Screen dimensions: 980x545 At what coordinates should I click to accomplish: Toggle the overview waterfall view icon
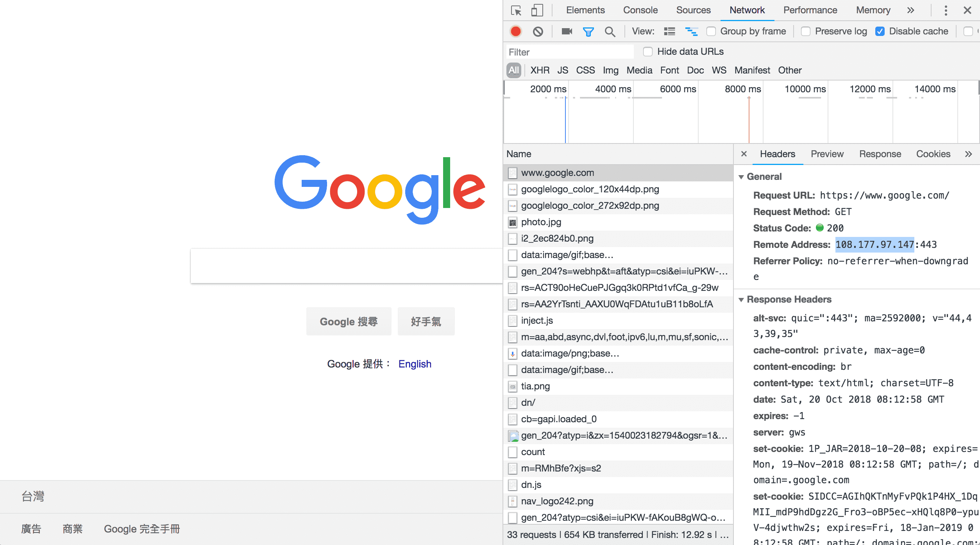click(x=692, y=31)
